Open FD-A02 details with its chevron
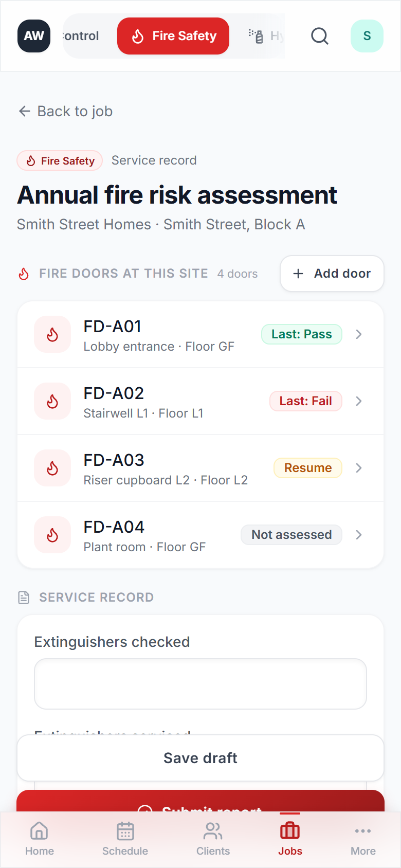This screenshot has width=401, height=868. pyautogui.click(x=358, y=401)
